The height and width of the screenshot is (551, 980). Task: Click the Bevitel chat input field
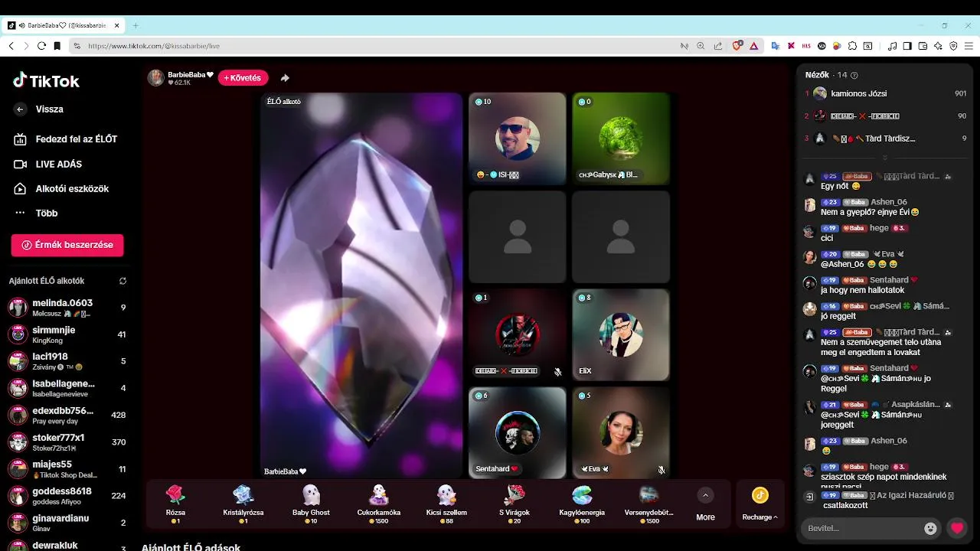tap(861, 528)
